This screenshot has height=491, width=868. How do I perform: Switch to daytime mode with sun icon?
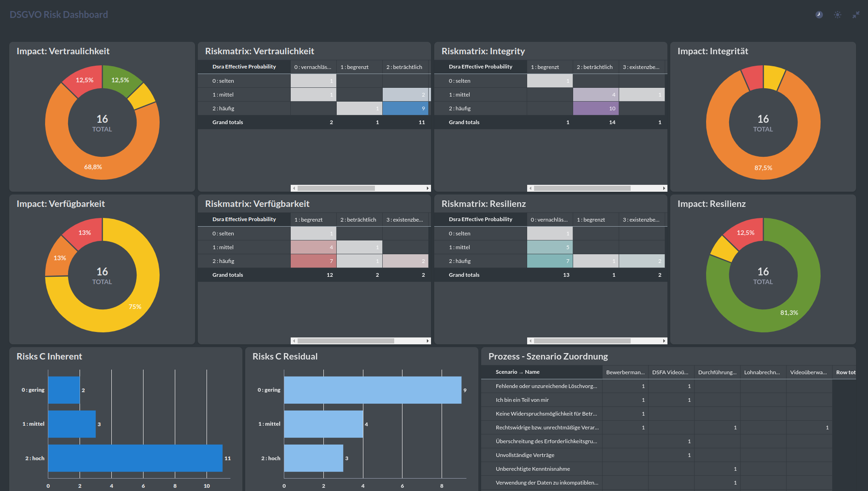coord(837,15)
